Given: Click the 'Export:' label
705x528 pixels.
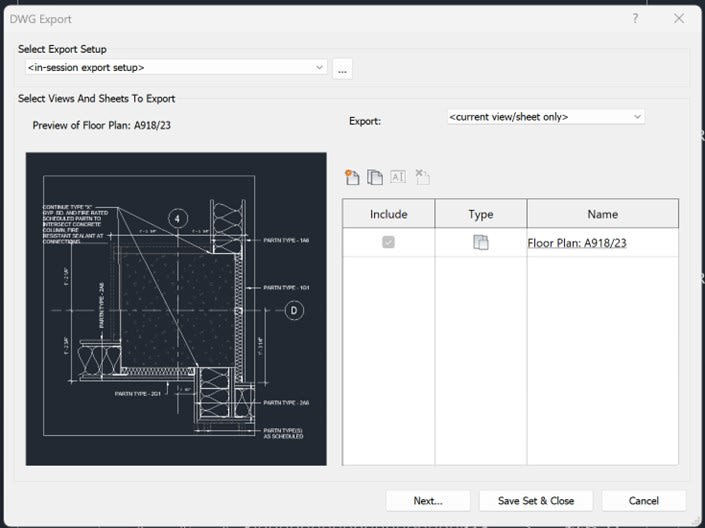Looking at the screenshot, I should click(x=365, y=121).
